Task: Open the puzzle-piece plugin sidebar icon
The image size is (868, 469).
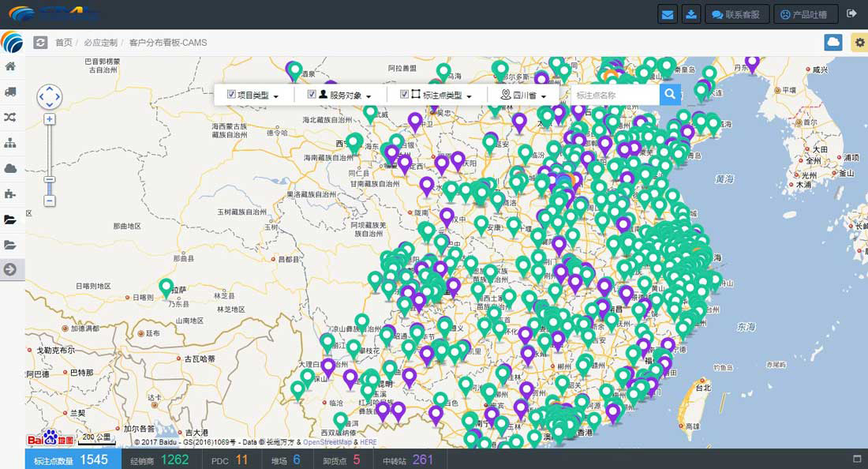Action: tap(10, 193)
